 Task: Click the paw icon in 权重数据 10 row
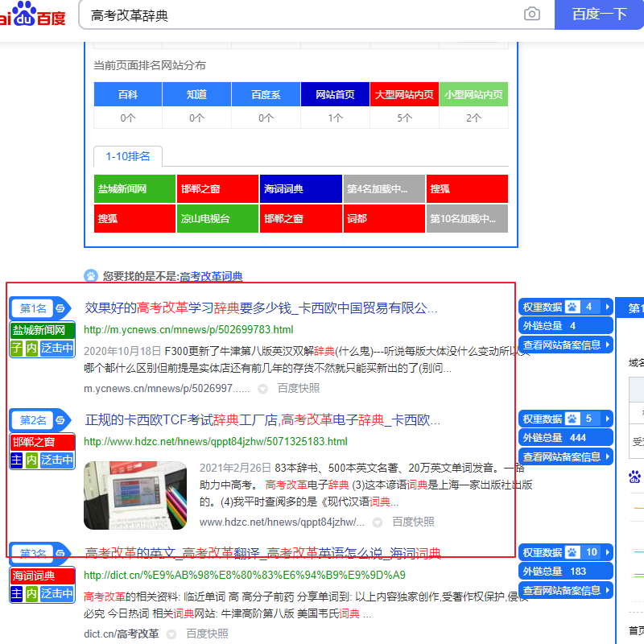click(x=572, y=552)
